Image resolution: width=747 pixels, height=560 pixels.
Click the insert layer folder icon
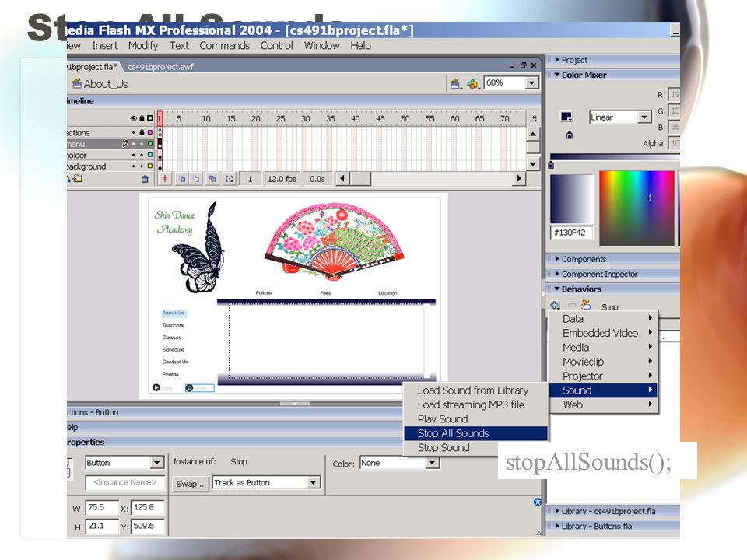click(78, 179)
